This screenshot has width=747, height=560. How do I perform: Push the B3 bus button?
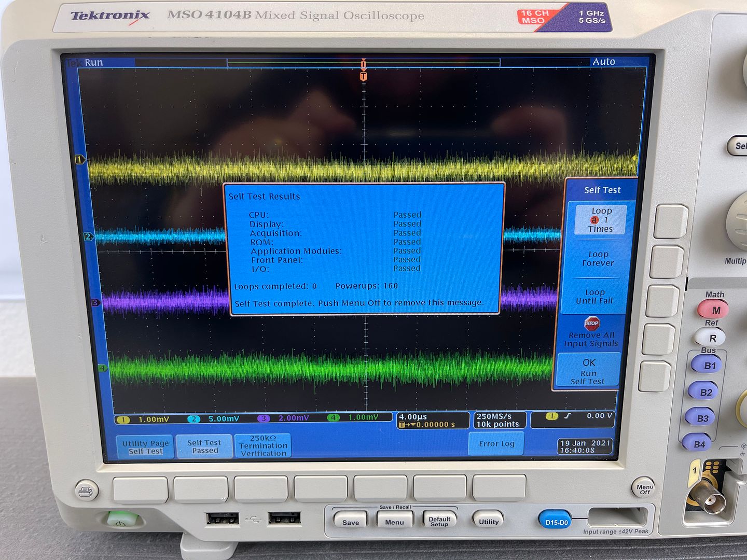coord(700,418)
